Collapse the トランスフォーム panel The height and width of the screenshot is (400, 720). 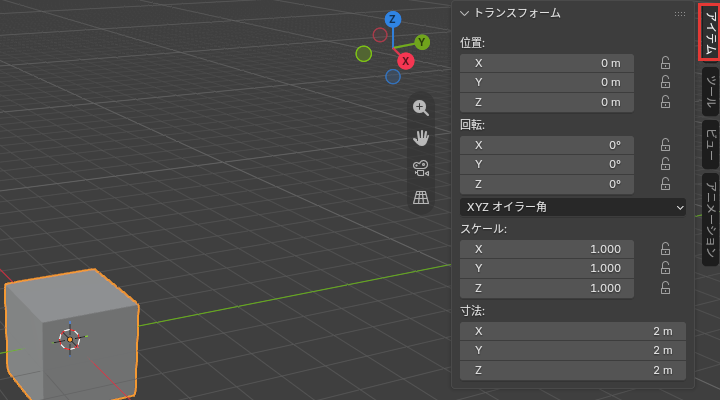pos(464,13)
